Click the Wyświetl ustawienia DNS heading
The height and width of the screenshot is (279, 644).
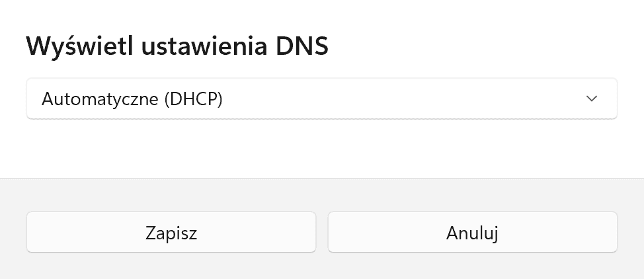[177, 46]
